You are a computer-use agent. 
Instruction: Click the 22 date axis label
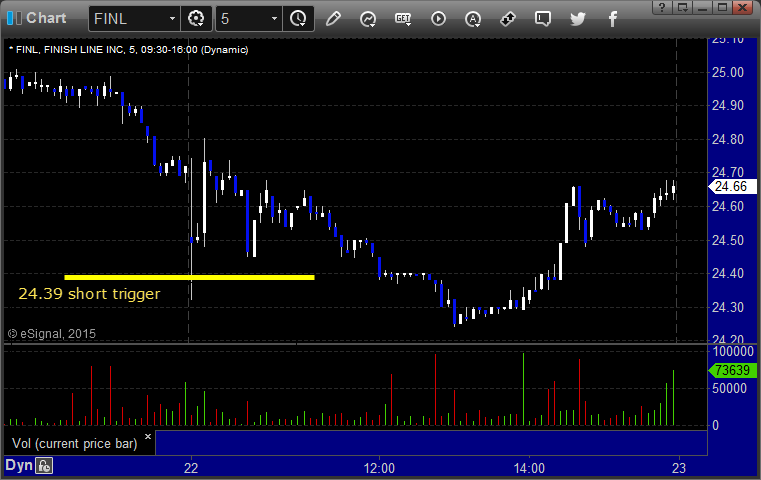(x=191, y=468)
